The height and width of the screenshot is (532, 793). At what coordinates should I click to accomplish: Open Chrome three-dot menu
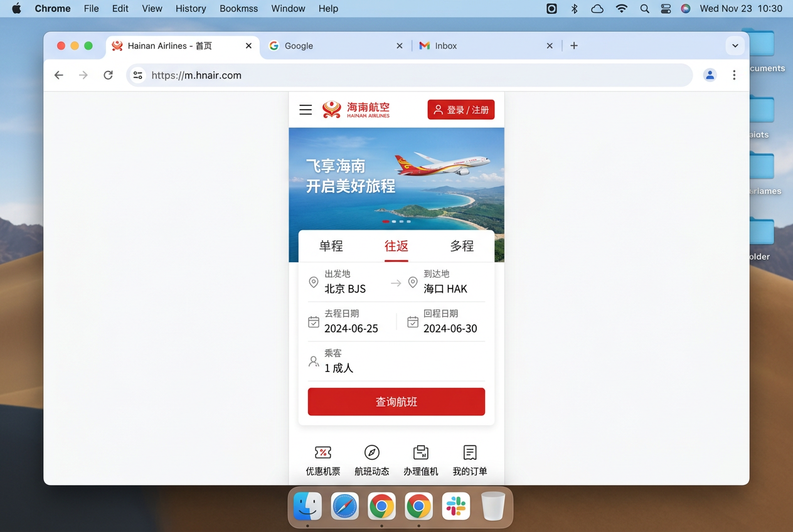click(734, 75)
